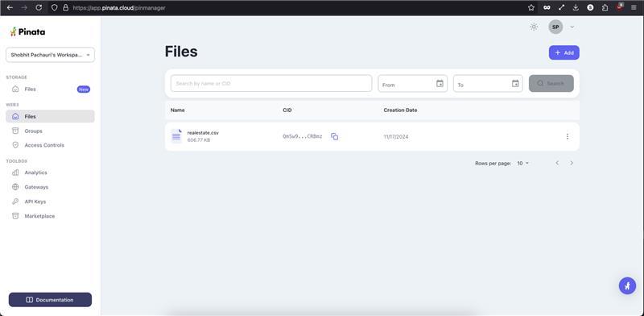The width and height of the screenshot is (644, 316).
Task: Click the API Keys key icon
Action: (15, 202)
